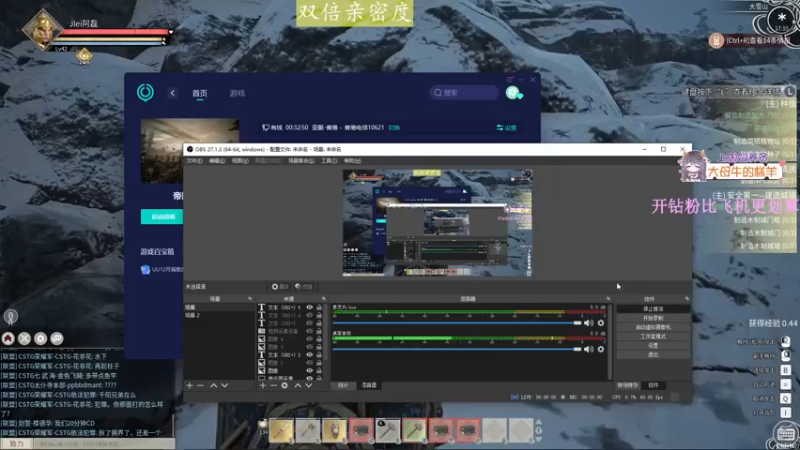Click 退出 to exit OBS
The image size is (800, 450).
click(653, 355)
